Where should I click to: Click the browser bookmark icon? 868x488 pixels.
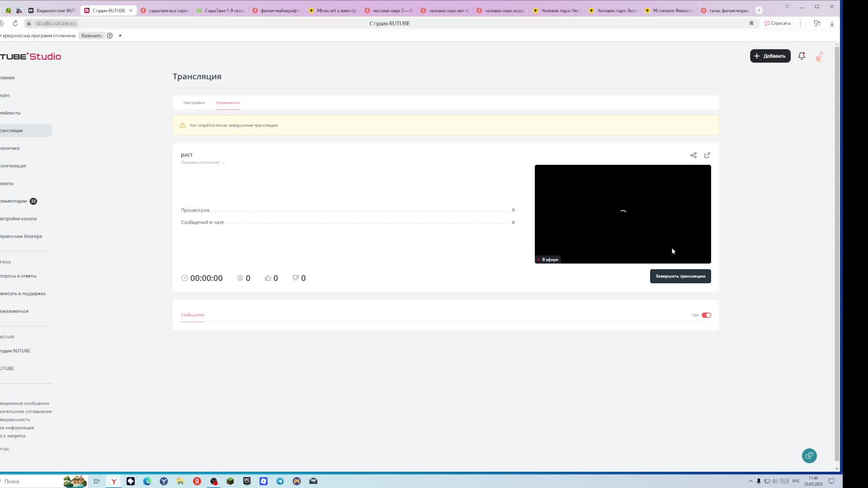tap(751, 23)
